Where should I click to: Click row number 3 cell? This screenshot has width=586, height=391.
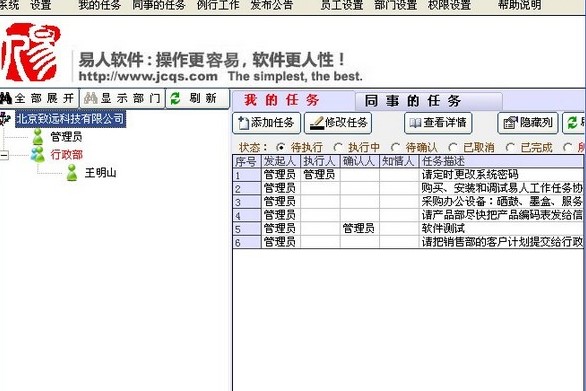(247, 202)
